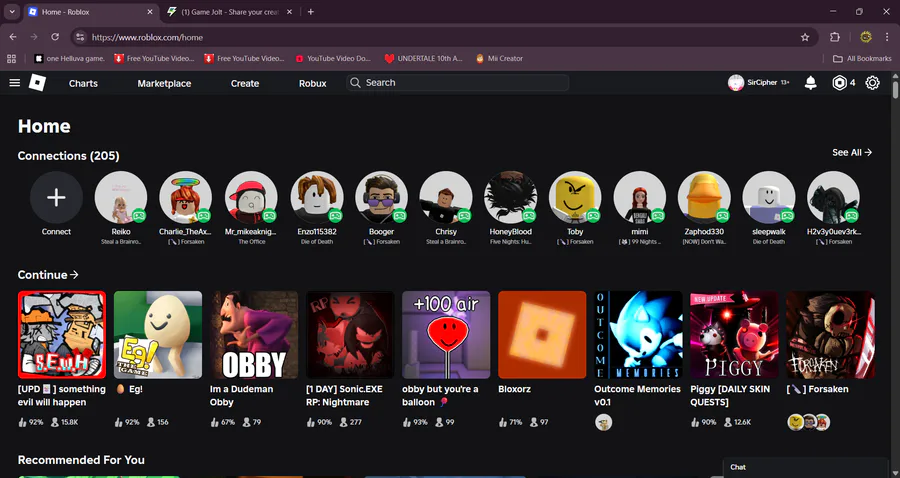Open Chrome's three-dot menu
The height and width of the screenshot is (478, 900).
[x=887, y=37]
